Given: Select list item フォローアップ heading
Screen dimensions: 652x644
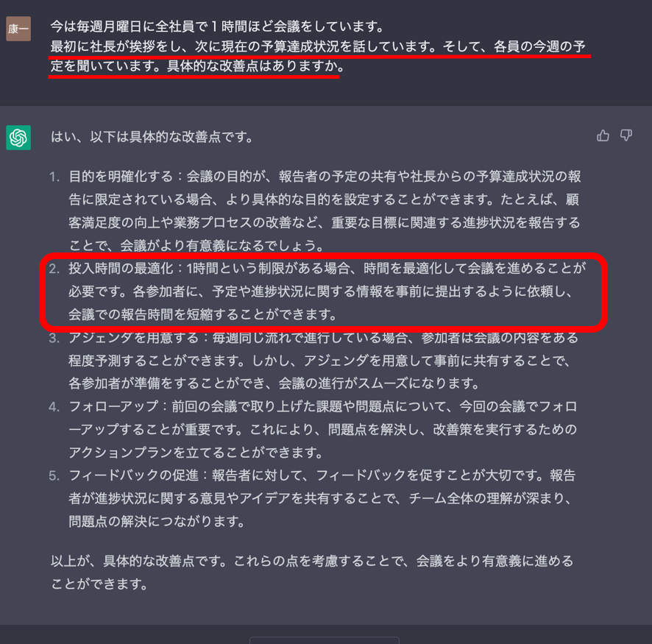Looking at the screenshot, I should pos(113,406).
